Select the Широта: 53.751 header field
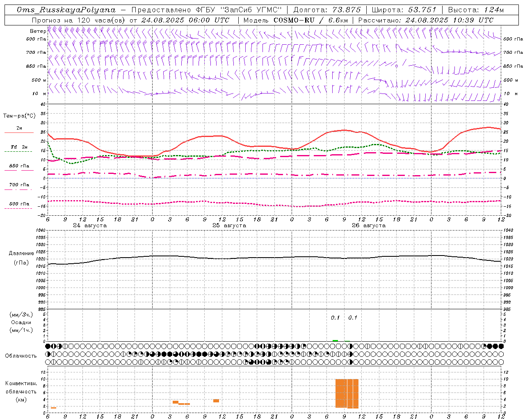This screenshot has height=420, width=525. (404, 10)
